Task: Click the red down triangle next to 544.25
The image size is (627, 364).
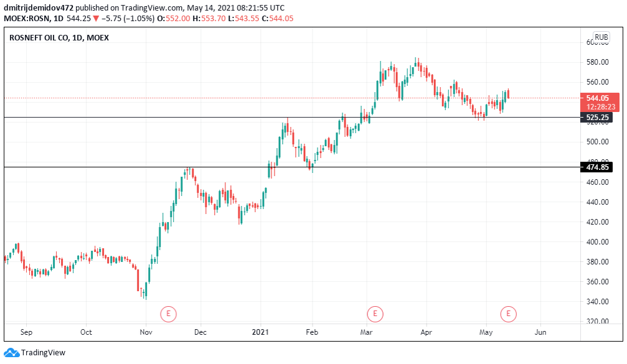Action: (x=96, y=19)
